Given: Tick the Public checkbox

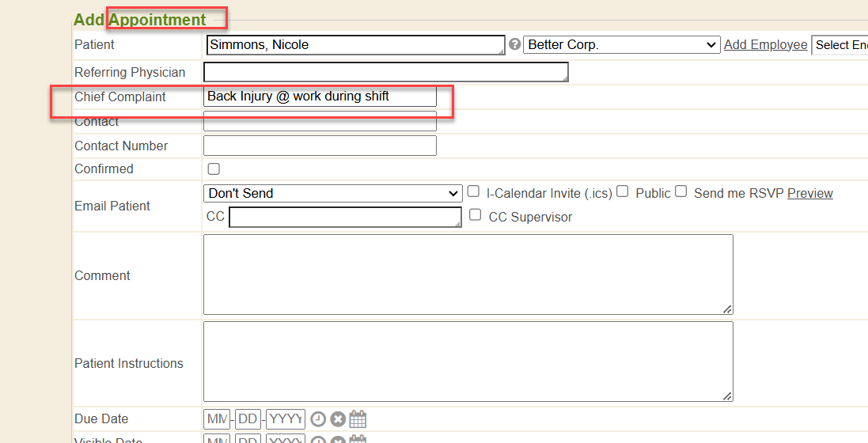Looking at the screenshot, I should [623, 191].
